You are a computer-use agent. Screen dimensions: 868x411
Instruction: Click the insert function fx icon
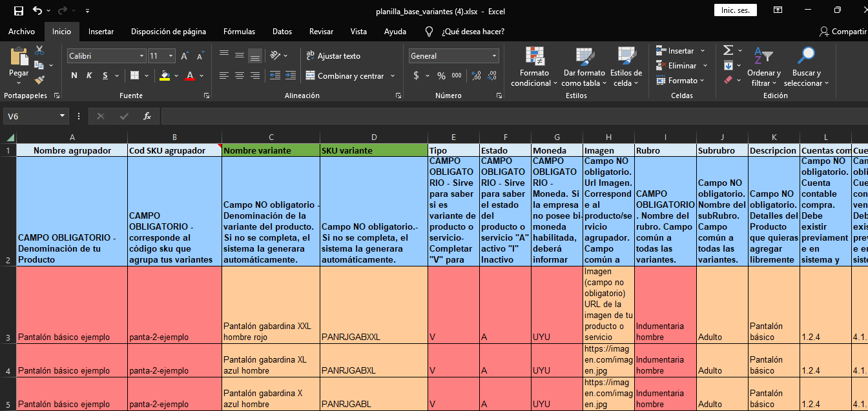tap(147, 116)
